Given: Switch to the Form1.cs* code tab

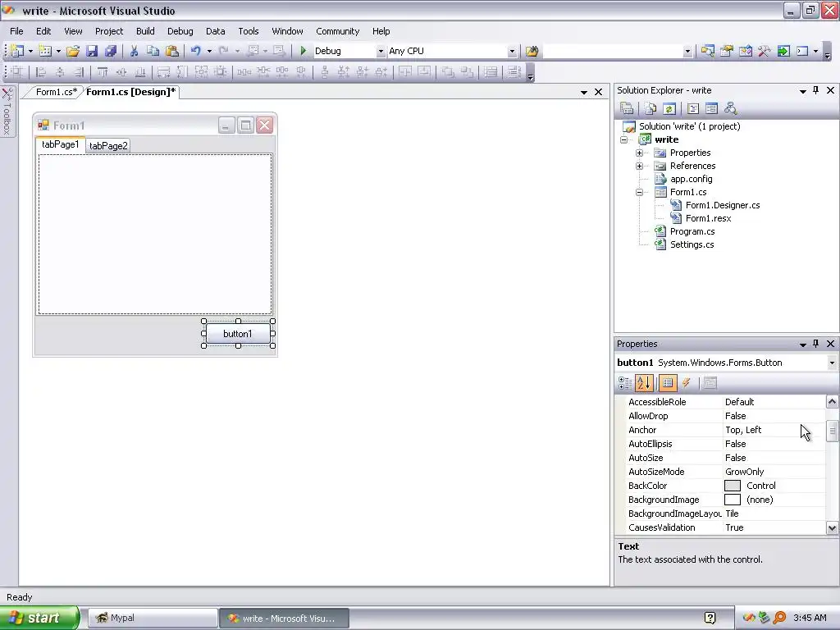Looking at the screenshot, I should 57,92.
